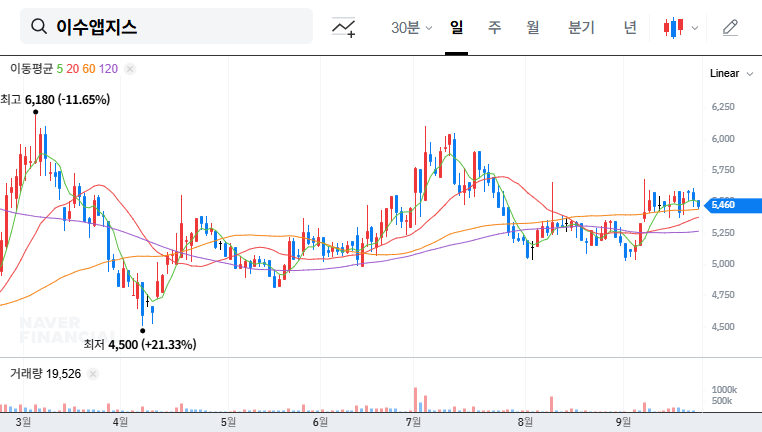The height and width of the screenshot is (432, 762).
Task: Expand the chart type dropdown arrow
Action: click(695, 28)
